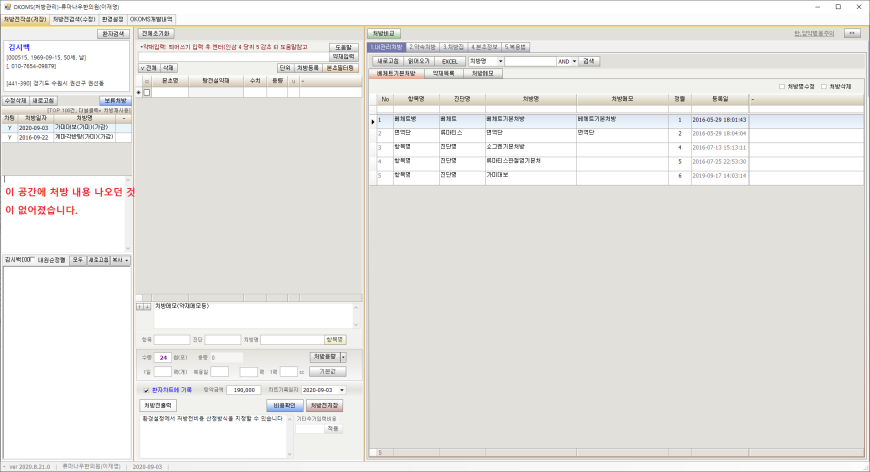
Task: Click the herb input text field
Action: pos(232,57)
